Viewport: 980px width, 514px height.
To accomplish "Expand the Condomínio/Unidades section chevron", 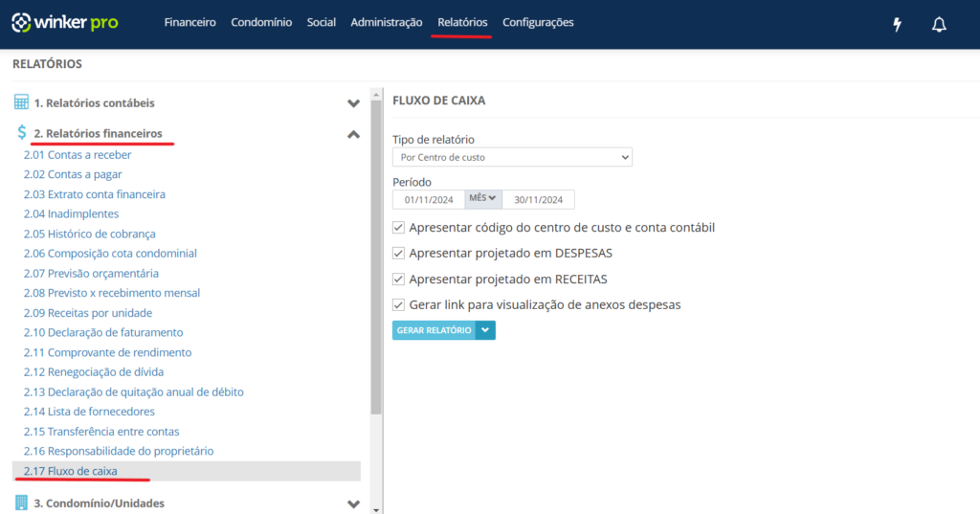I will (353, 503).
